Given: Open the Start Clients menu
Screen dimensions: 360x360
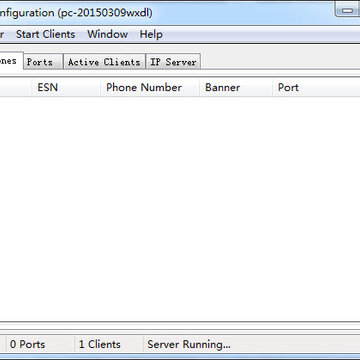Looking at the screenshot, I should tap(46, 34).
